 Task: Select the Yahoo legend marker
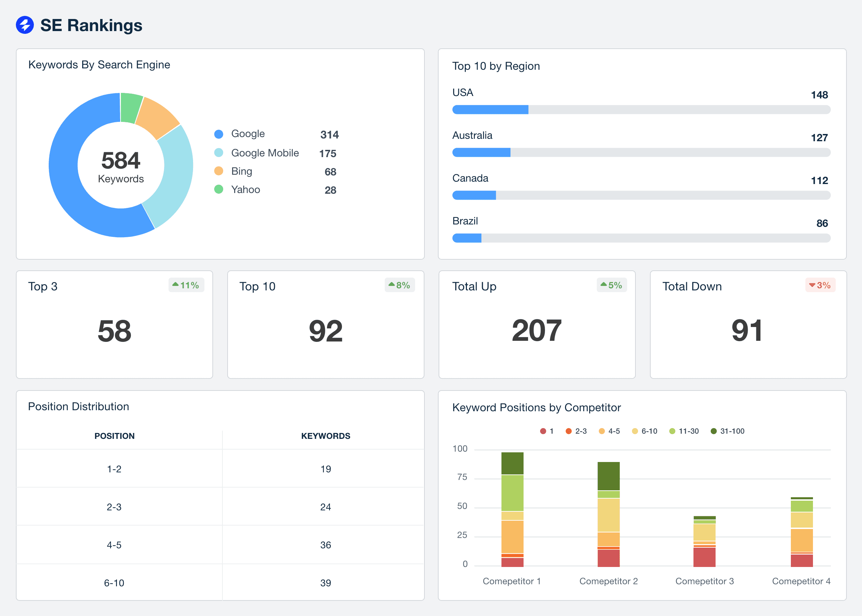[x=219, y=190]
